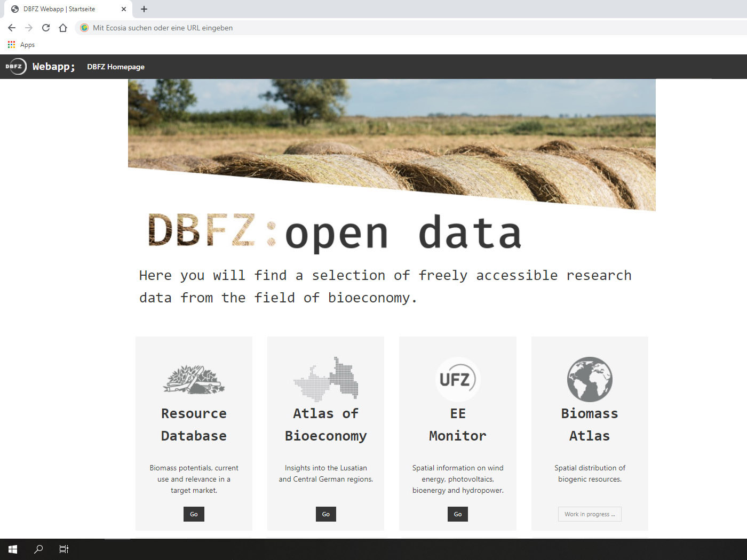Go back to the previous page

pyautogui.click(x=12, y=28)
